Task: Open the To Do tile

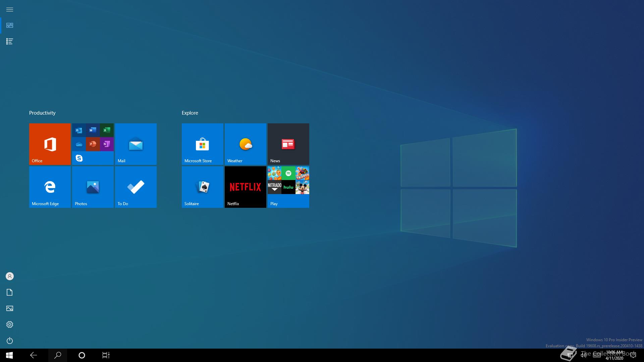Action: tap(136, 187)
